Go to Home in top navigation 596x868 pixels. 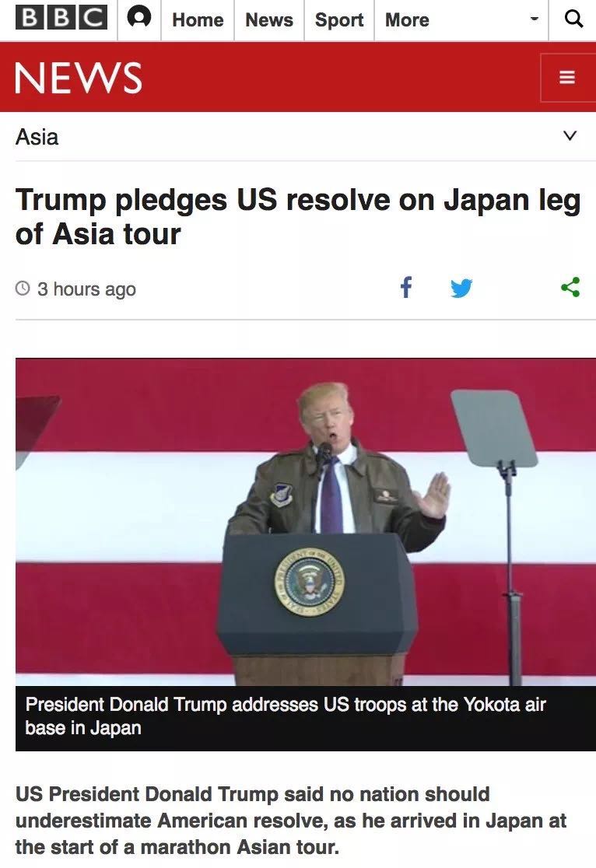(198, 20)
